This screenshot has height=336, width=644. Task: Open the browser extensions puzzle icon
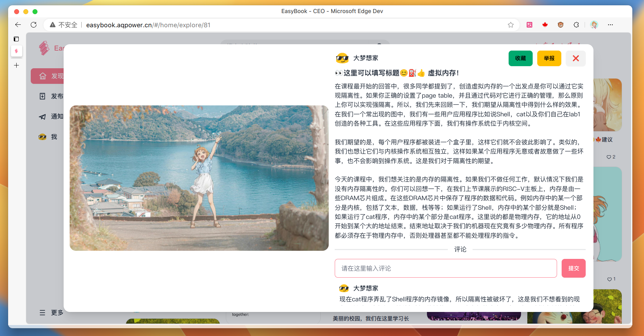click(576, 25)
